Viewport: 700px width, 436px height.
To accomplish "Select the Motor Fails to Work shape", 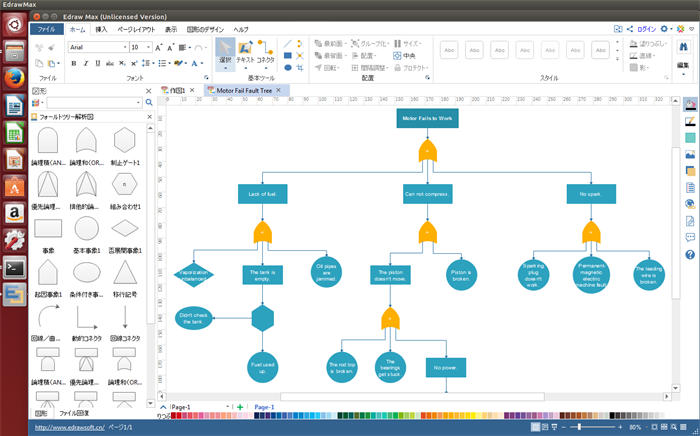I will click(427, 118).
